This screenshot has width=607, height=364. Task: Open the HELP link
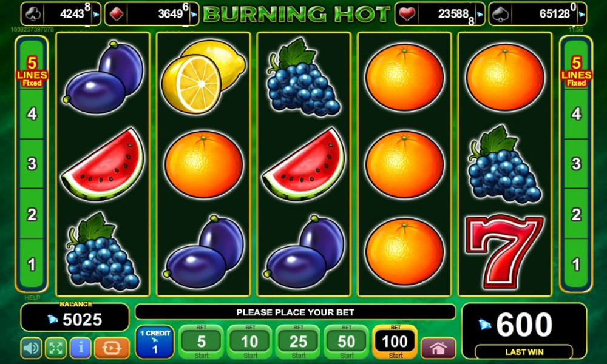pyautogui.click(x=32, y=298)
